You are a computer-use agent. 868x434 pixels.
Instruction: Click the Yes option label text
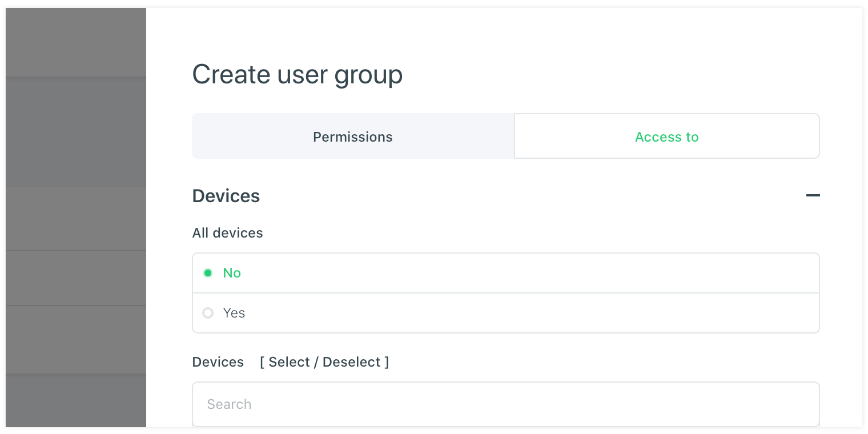pyautogui.click(x=234, y=313)
